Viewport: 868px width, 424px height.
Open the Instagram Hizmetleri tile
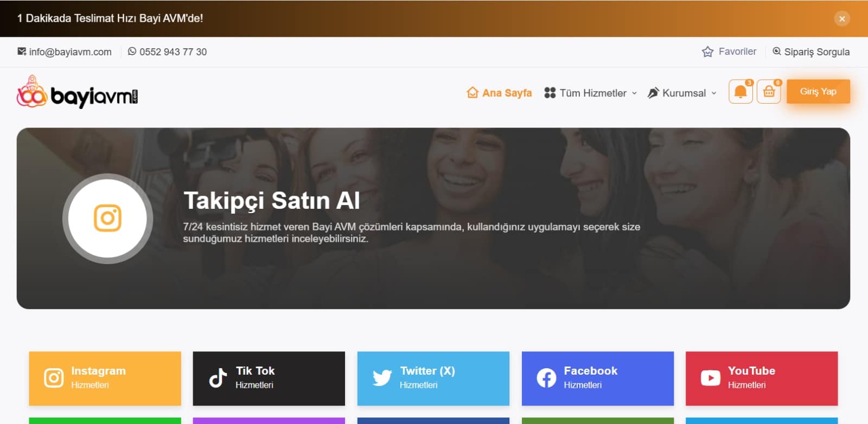point(105,378)
